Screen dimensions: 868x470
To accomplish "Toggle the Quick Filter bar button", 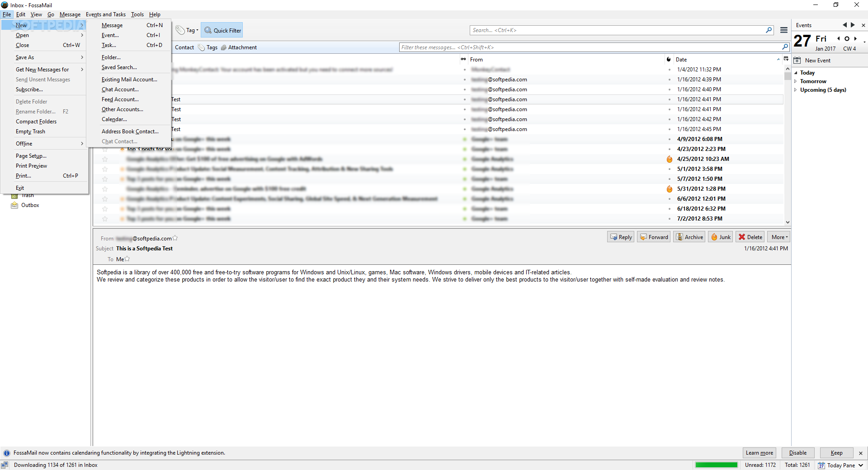I will [x=222, y=30].
